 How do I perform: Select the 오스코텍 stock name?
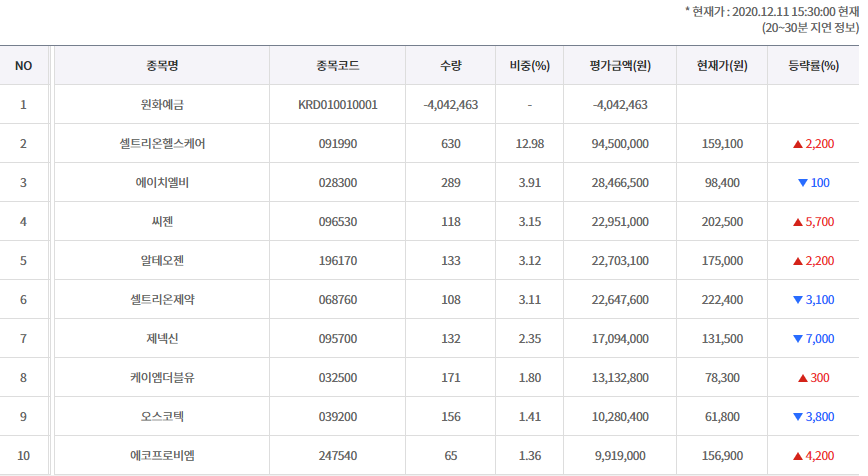point(162,417)
